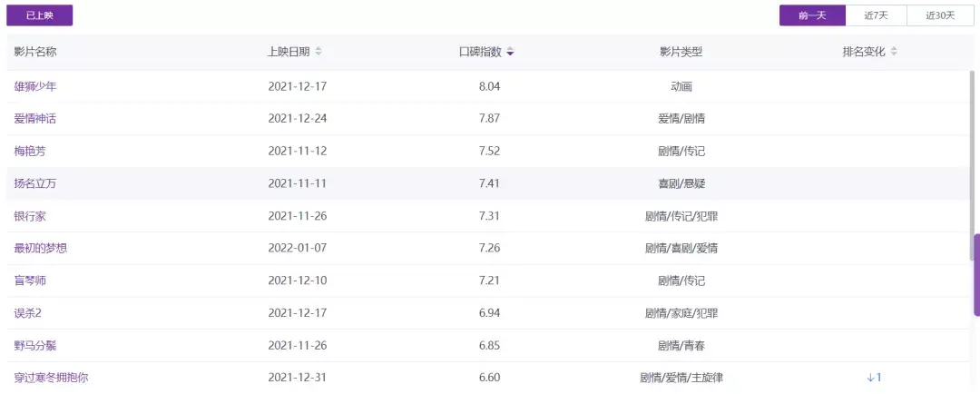980x394 pixels.
Task: Sort by 上映日期 sort icon
Action: (x=318, y=52)
